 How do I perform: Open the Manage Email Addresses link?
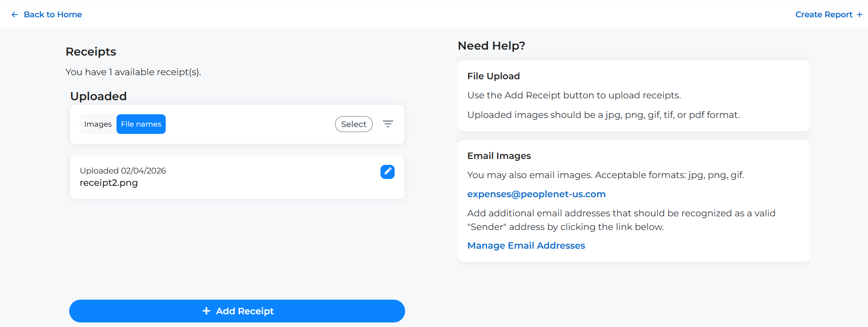526,245
